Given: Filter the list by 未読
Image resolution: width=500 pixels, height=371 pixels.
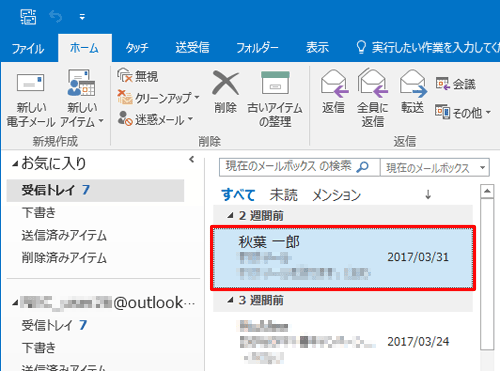Looking at the screenshot, I should point(284,195).
